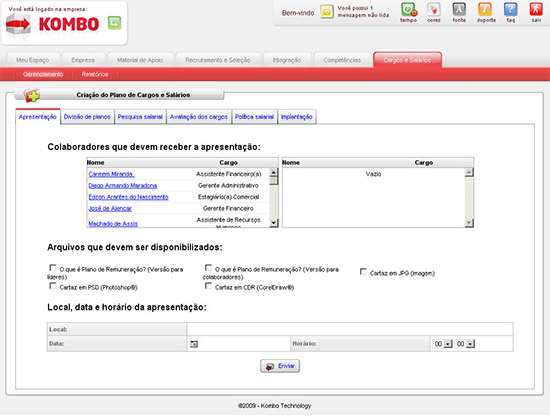This screenshot has height=416, width=550.
Task: Check Cartaz em PSD (Photoshop) checkbox
Action: (x=53, y=286)
